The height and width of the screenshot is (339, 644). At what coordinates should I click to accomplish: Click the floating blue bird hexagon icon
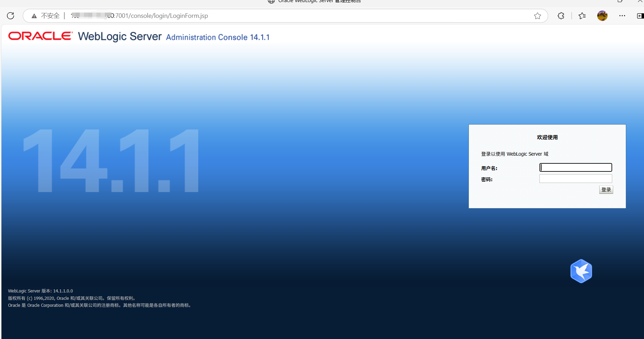(581, 271)
